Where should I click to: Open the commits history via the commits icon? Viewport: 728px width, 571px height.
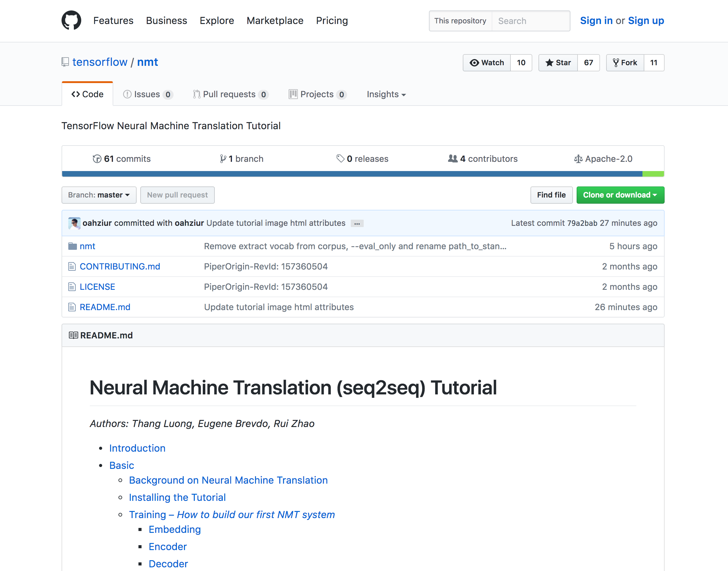coord(97,159)
